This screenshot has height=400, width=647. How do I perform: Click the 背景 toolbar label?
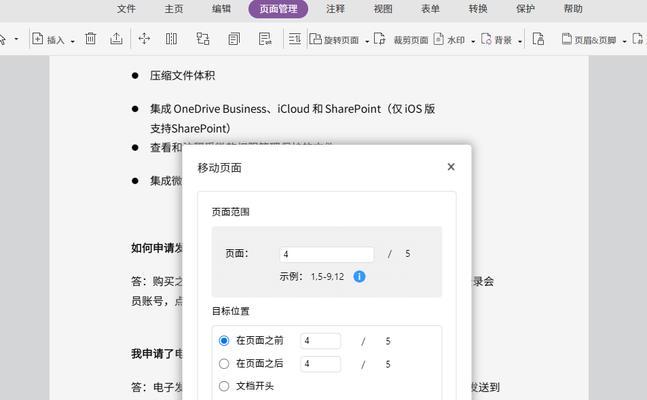503,40
